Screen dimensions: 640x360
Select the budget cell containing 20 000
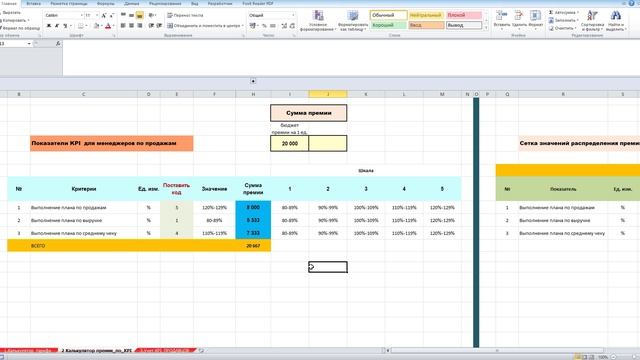coord(290,143)
